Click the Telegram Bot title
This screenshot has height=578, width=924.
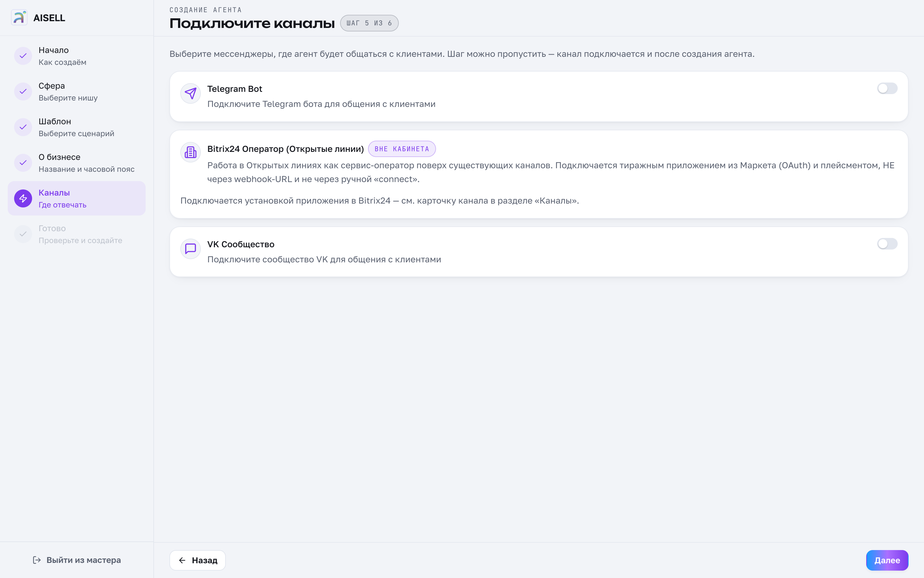(x=235, y=89)
